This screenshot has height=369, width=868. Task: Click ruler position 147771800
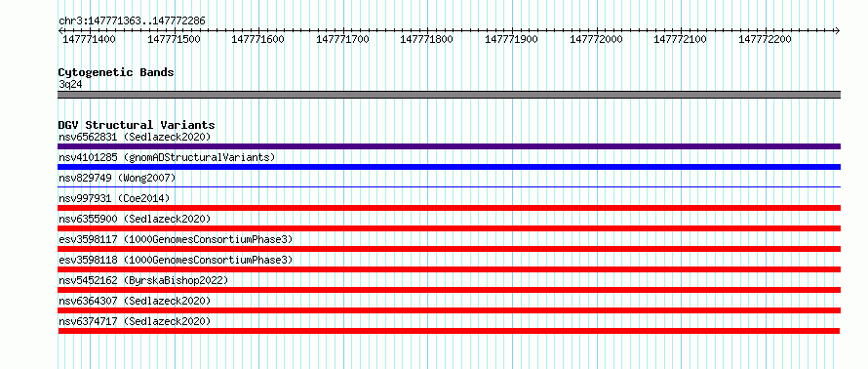[427, 39]
